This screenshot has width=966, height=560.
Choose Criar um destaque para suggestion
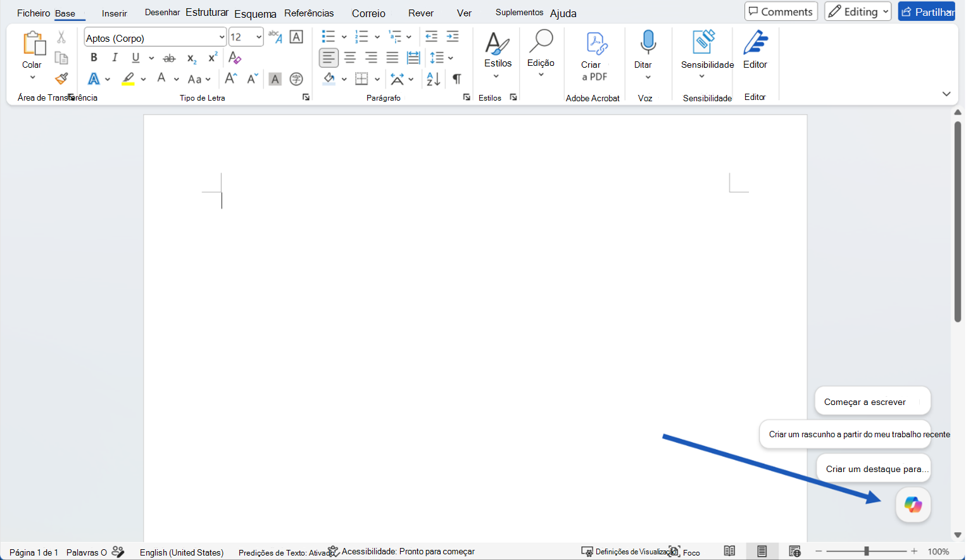(874, 468)
